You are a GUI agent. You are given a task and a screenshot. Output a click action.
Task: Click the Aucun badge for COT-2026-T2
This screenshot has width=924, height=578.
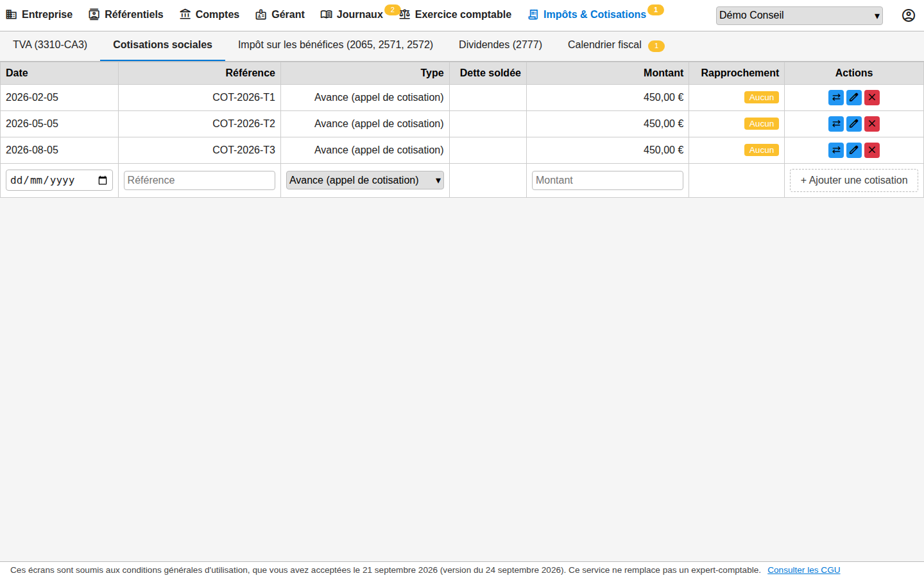pos(762,124)
